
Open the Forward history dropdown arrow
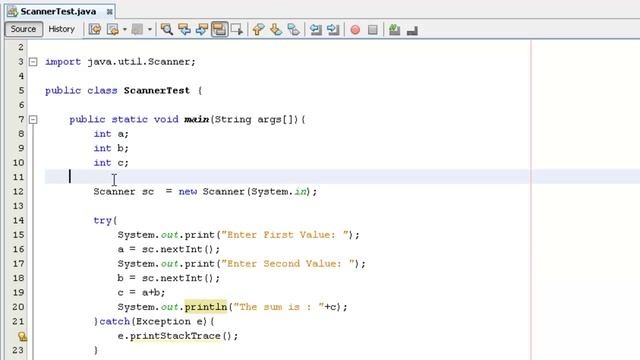[x=150, y=29]
